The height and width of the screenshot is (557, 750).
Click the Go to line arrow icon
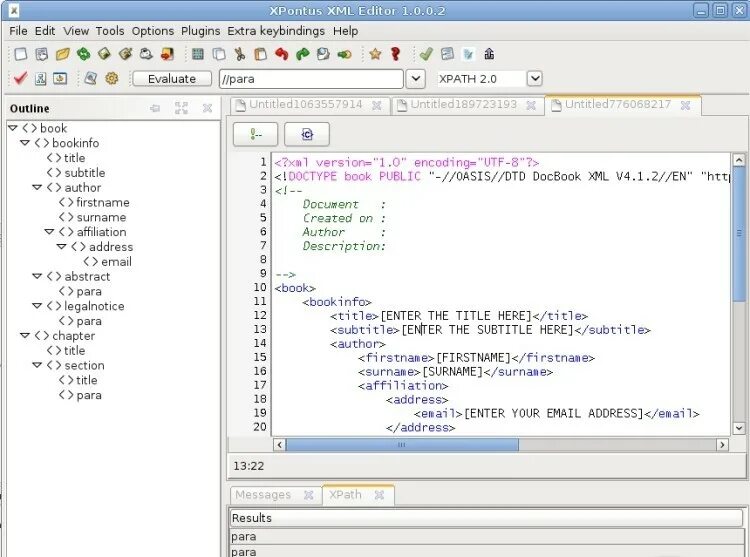[x=344, y=54]
